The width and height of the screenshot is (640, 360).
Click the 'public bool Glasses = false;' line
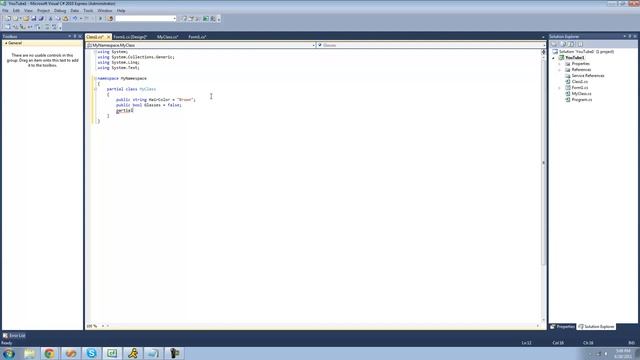[x=149, y=105]
